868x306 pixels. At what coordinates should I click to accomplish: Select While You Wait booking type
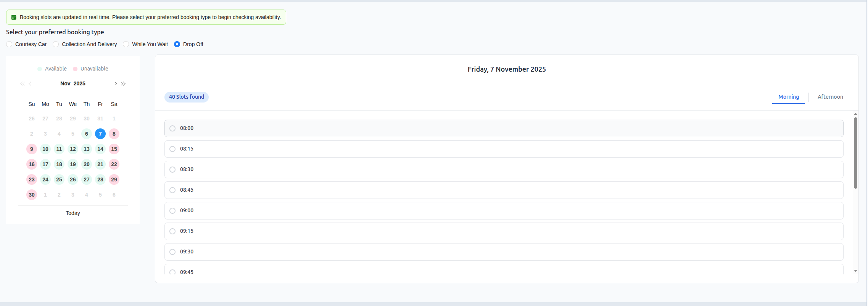tap(126, 44)
